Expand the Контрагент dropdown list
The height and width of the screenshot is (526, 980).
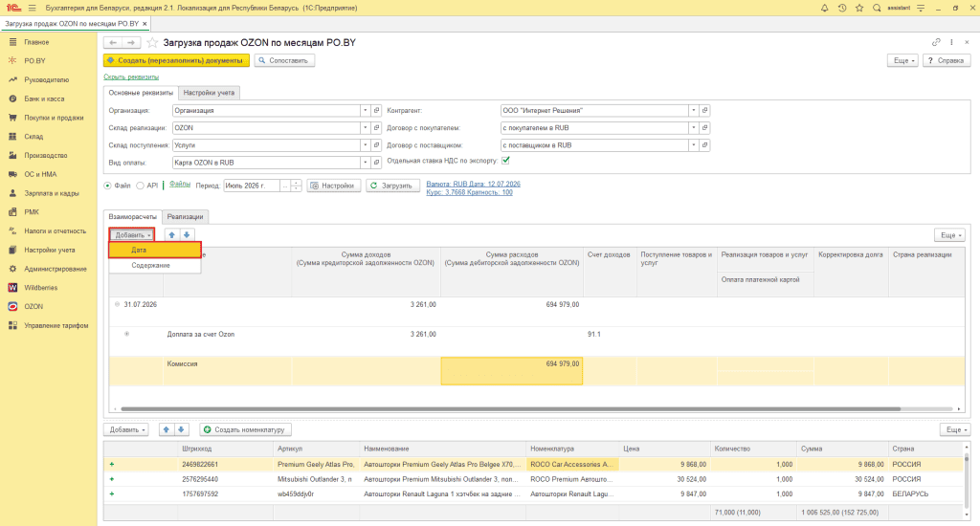[693, 111]
